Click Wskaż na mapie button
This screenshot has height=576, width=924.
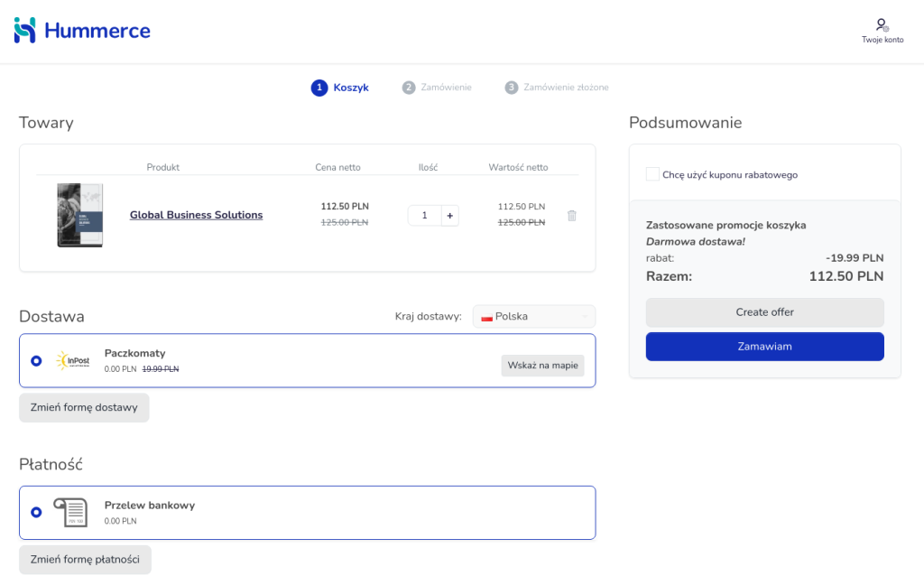(542, 365)
